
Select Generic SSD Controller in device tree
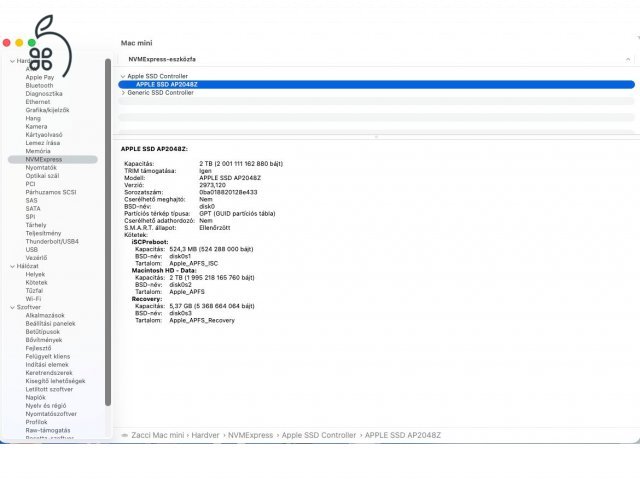160,93
